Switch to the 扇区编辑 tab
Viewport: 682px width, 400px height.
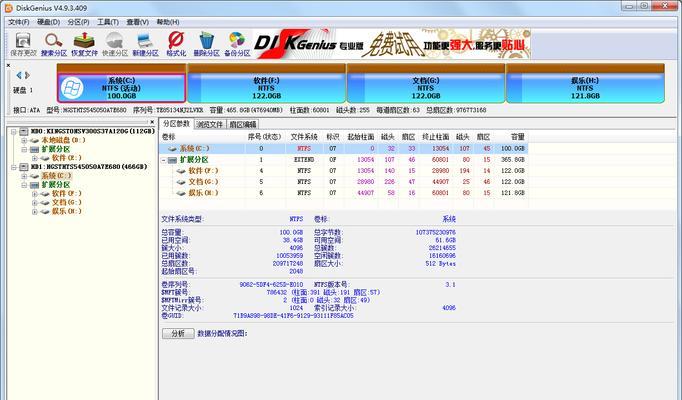coord(243,124)
